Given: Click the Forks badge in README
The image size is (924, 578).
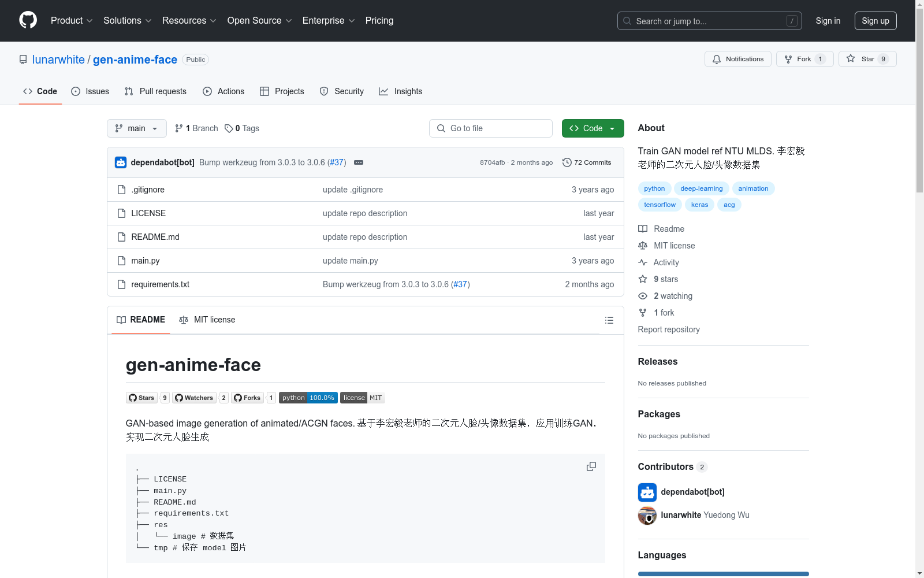Looking at the screenshot, I should [x=254, y=398].
